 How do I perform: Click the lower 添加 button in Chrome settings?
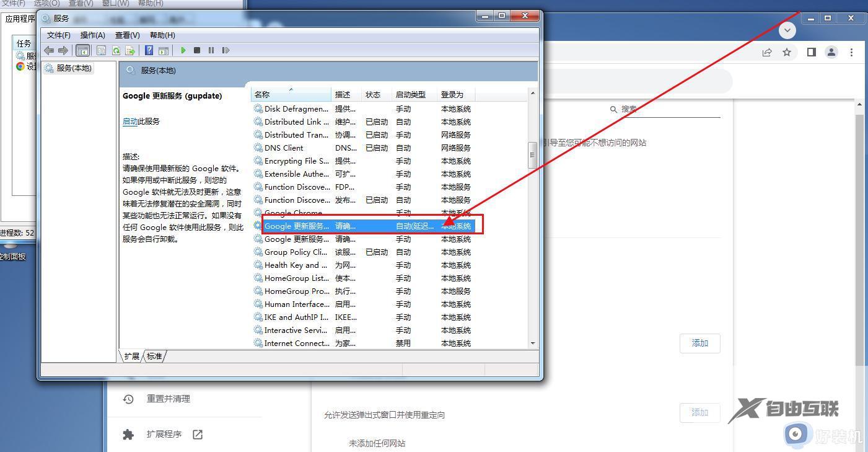[699, 413]
